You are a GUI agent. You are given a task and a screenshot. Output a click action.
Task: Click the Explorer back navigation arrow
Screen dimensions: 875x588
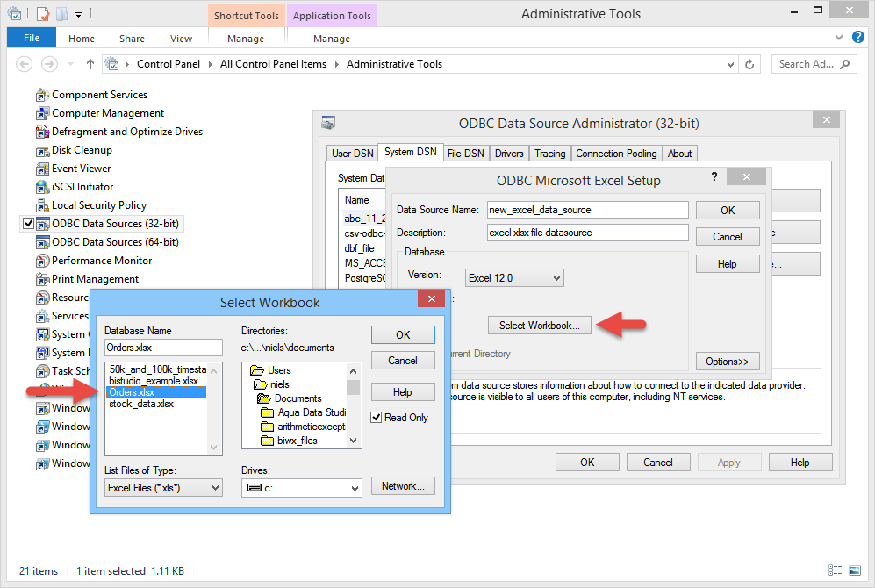coord(24,64)
